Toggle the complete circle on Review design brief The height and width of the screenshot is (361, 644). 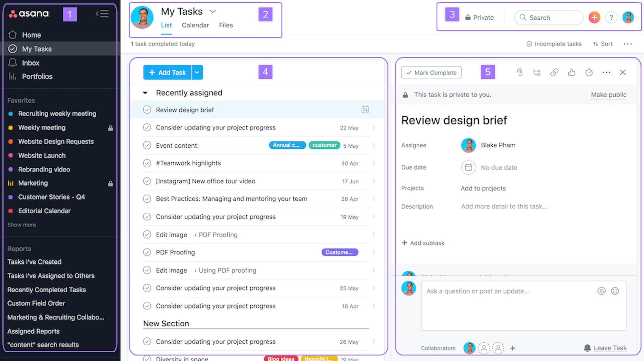[147, 109]
